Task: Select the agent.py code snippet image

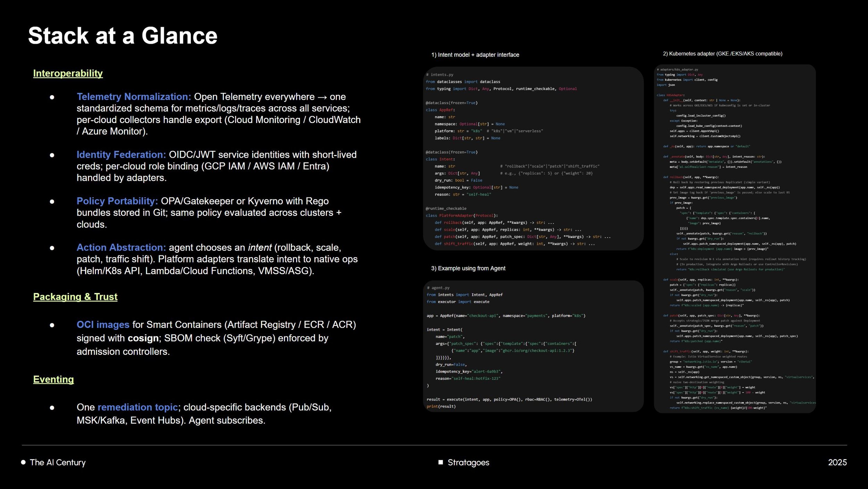Action: point(533,346)
